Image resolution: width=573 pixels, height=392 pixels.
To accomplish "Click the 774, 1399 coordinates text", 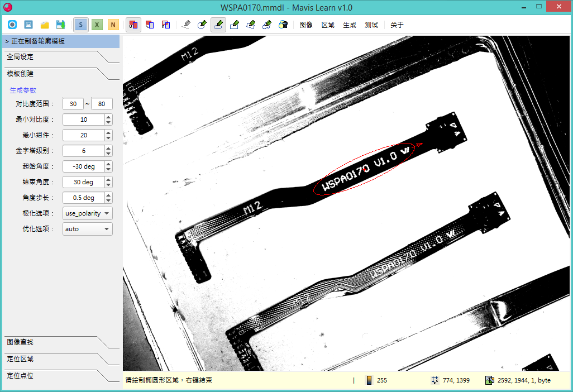I will coord(456,380).
